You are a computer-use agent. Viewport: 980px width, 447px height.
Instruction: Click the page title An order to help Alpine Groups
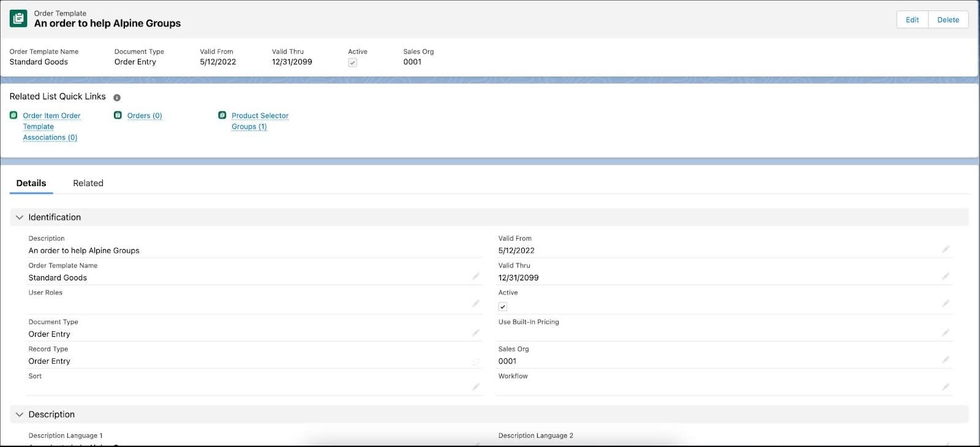107,23
